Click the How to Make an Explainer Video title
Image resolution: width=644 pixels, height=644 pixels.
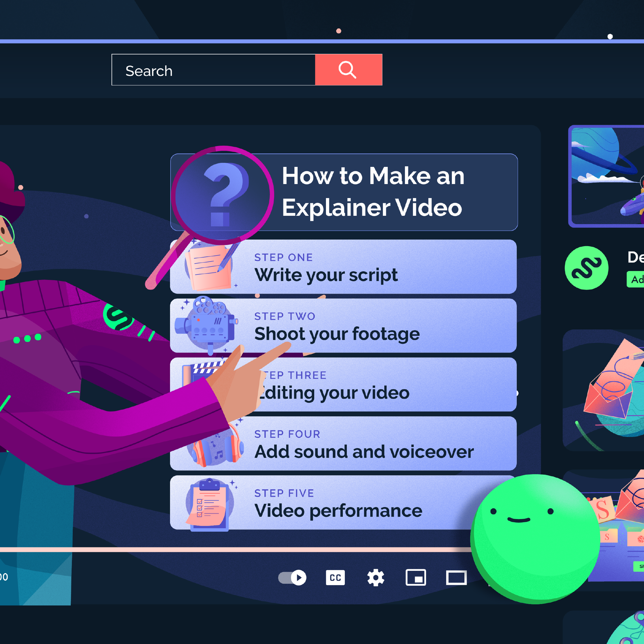[373, 192]
